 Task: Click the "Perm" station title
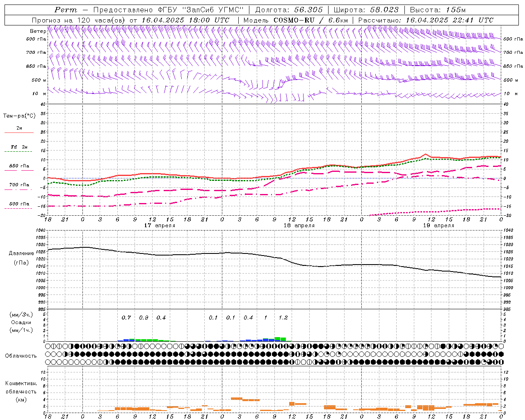65,10
